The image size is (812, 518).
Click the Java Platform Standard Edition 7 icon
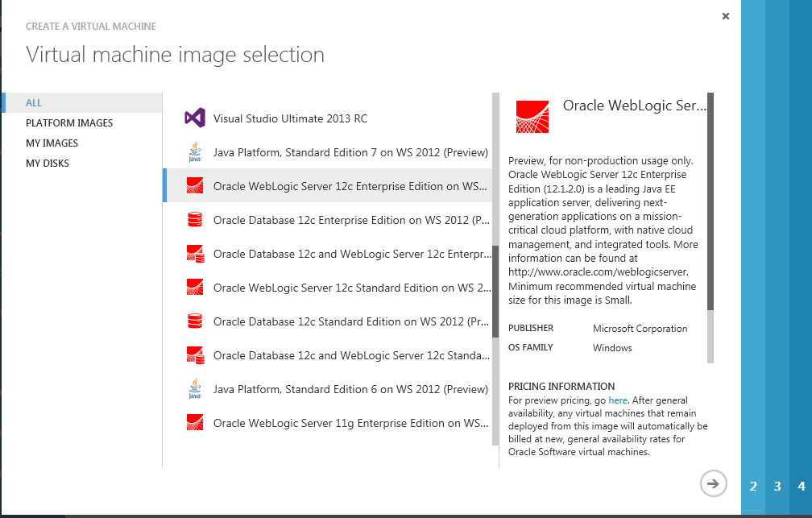[x=194, y=151]
